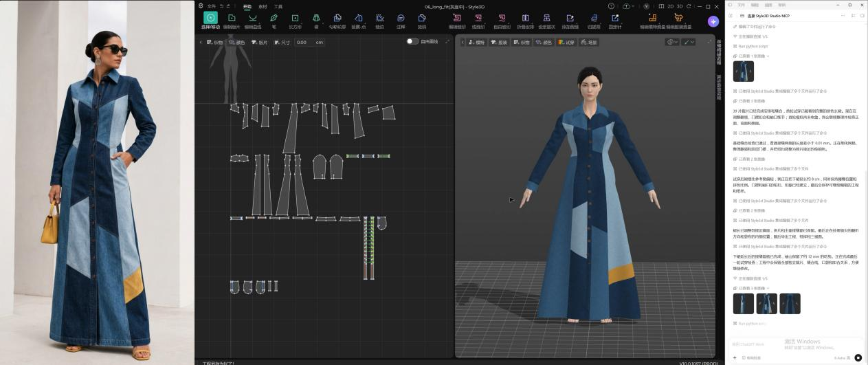Select the 笔 (Pen) tool

(x=274, y=21)
